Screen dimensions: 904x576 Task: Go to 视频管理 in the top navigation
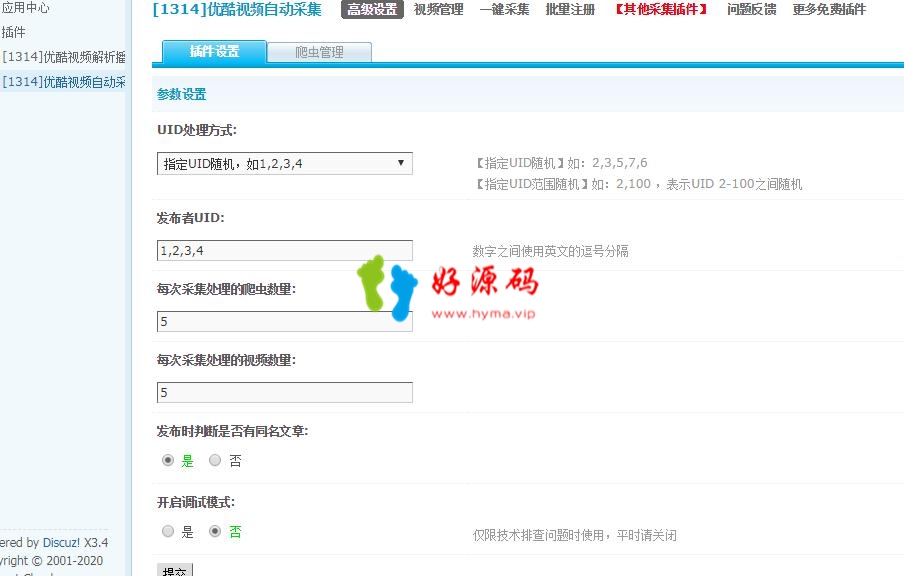tap(438, 9)
